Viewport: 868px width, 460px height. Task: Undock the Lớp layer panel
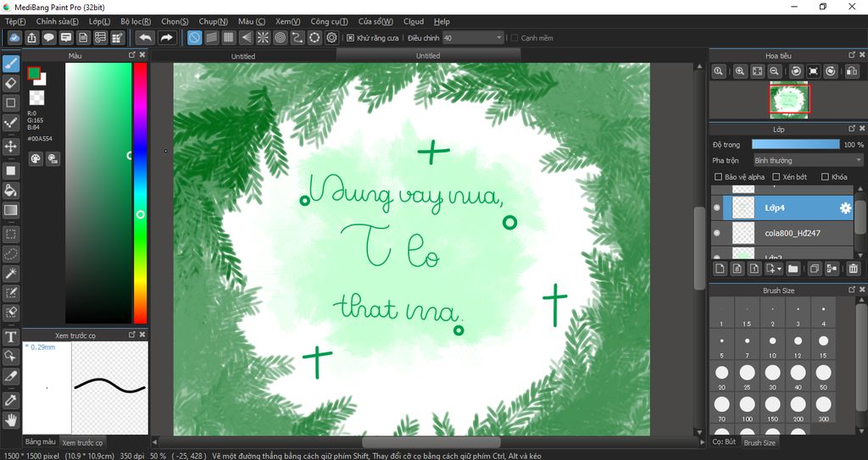point(852,129)
